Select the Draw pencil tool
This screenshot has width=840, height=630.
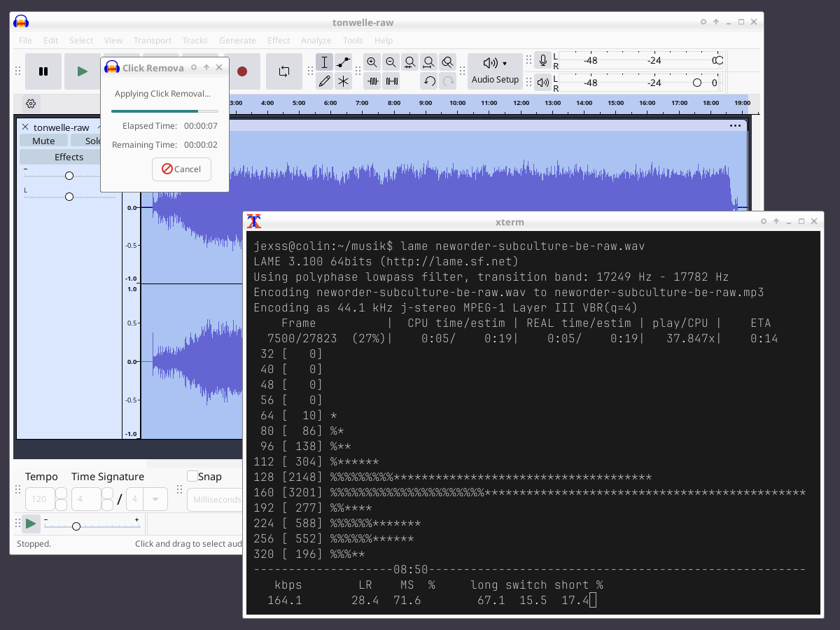pos(324,81)
